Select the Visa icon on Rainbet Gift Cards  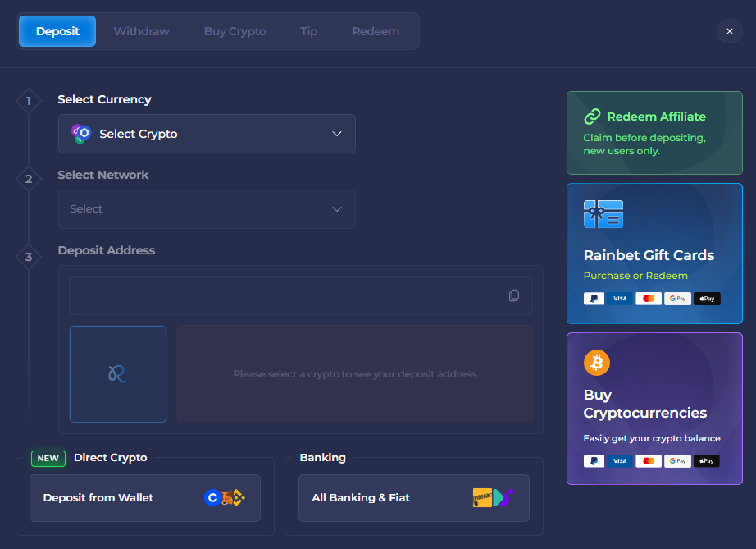click(x=620, y=298)
